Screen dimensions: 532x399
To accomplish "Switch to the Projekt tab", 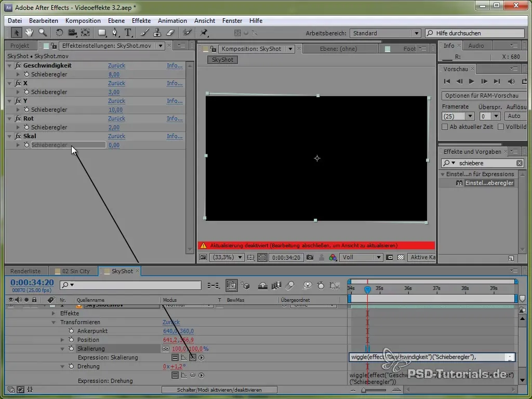I will click(x=19, y=46).
